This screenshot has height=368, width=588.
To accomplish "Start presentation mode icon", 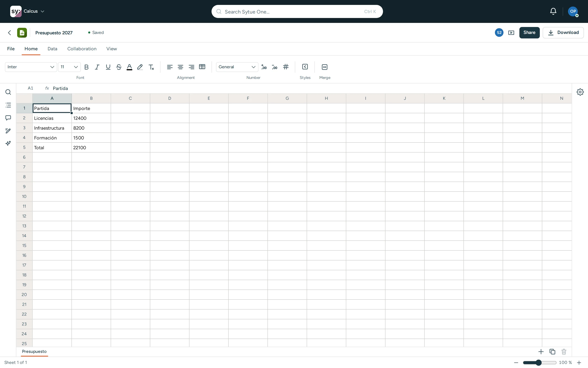I will (511, 33).
